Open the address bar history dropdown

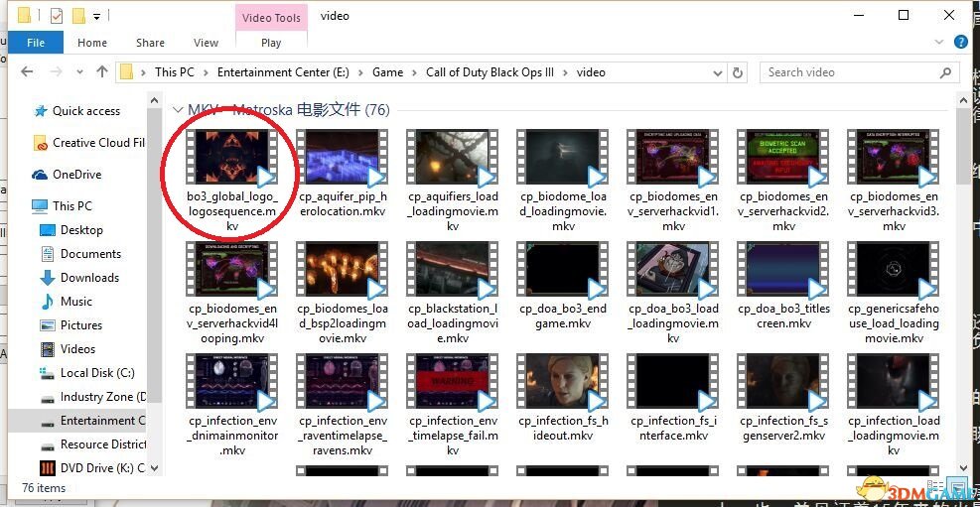coord(718,72)
